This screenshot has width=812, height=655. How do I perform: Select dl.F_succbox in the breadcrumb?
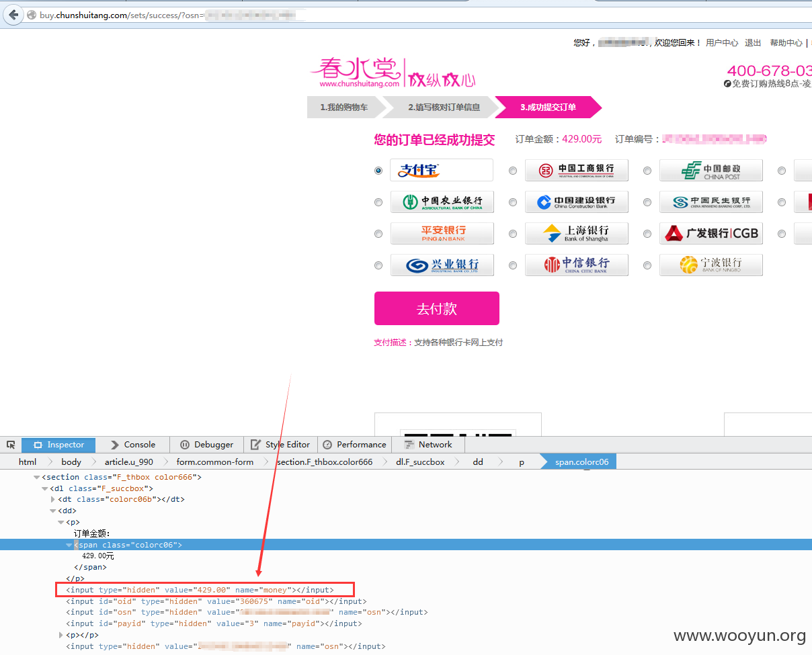(x=419, y=462)
